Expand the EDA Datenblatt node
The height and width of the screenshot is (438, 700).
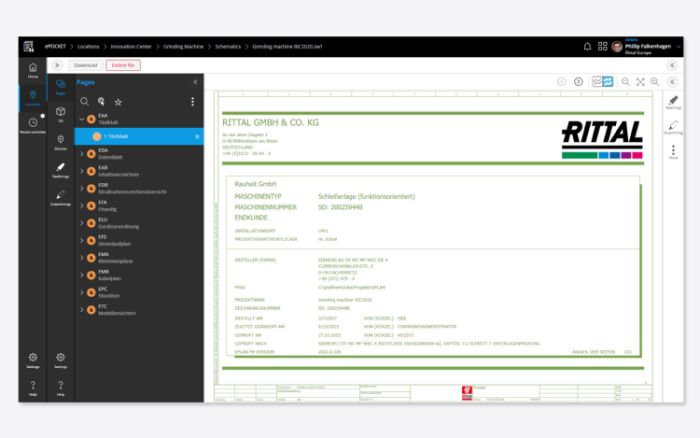82,153
